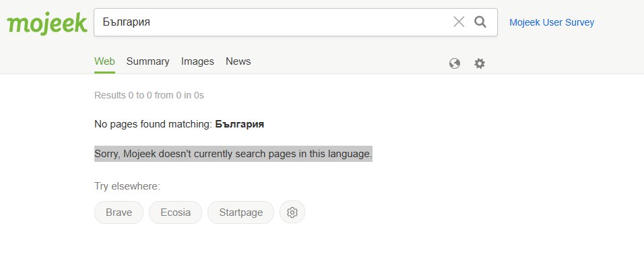Screen dimensions: 644x257
Task: Select the Web tab
Action: click(104, 61)
